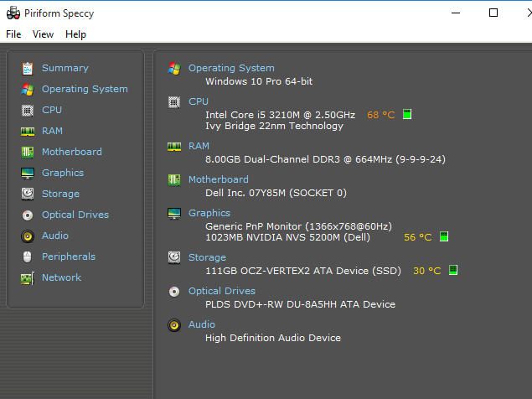Click the Windows flag icon beside sidebar Operating System

pyautogui.click(x=28, y=90)
